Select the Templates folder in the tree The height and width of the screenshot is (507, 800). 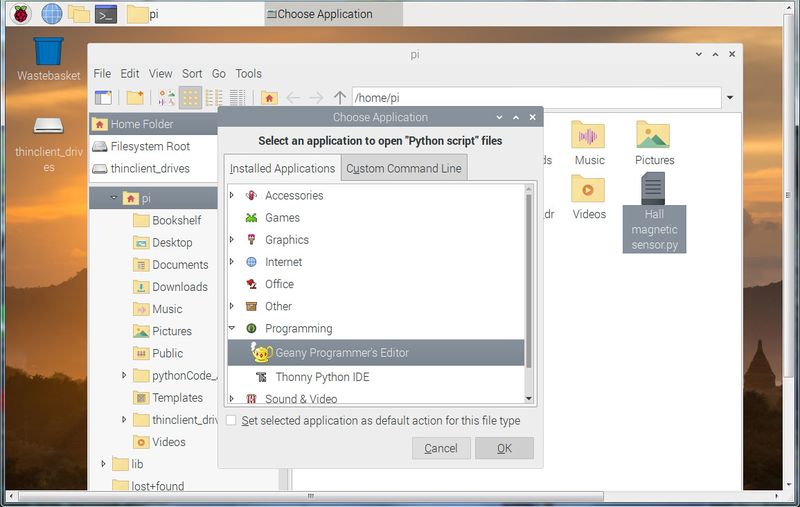[167, 397]
